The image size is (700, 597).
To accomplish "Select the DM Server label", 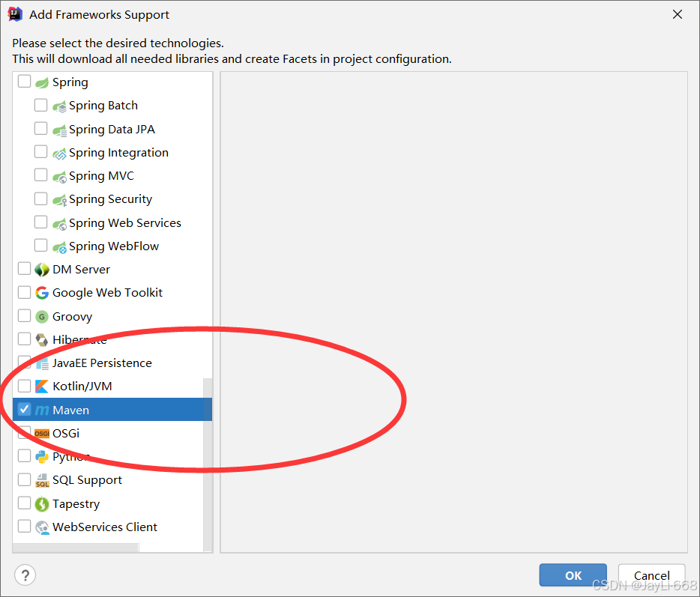I will (x=81, y=270).
